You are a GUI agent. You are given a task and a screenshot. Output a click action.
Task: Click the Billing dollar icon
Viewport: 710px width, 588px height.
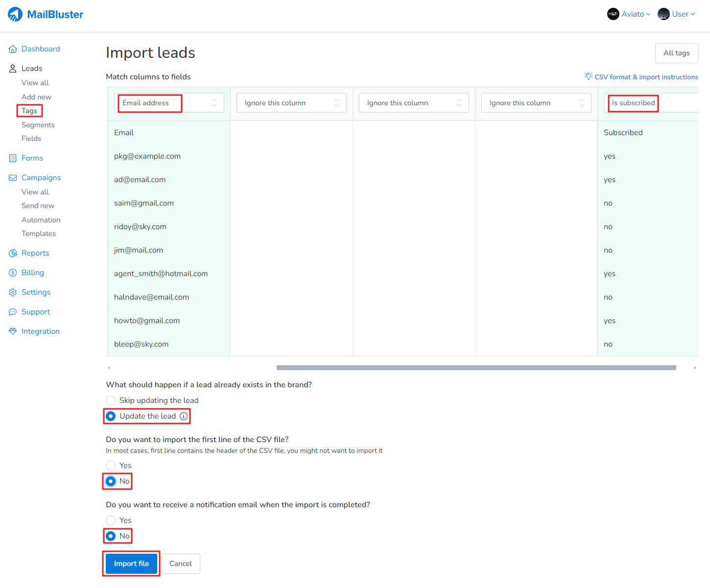click(x=13, y=273)
